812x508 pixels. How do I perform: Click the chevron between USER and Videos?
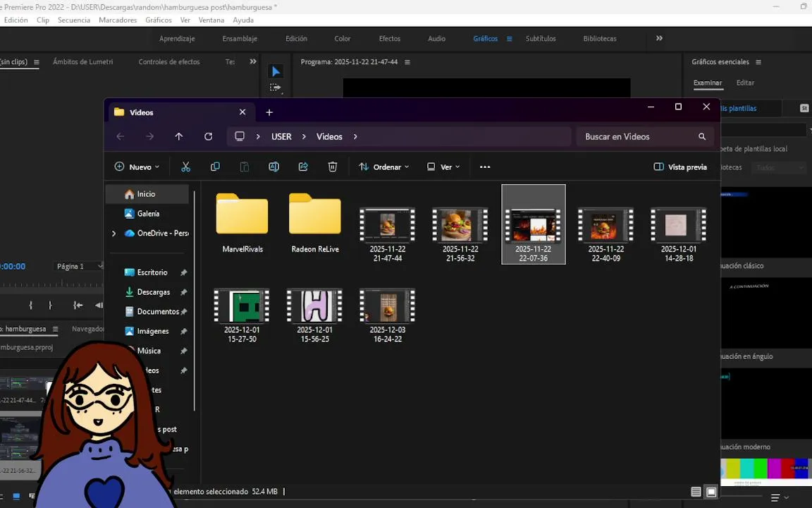click(x=304, y=137)
